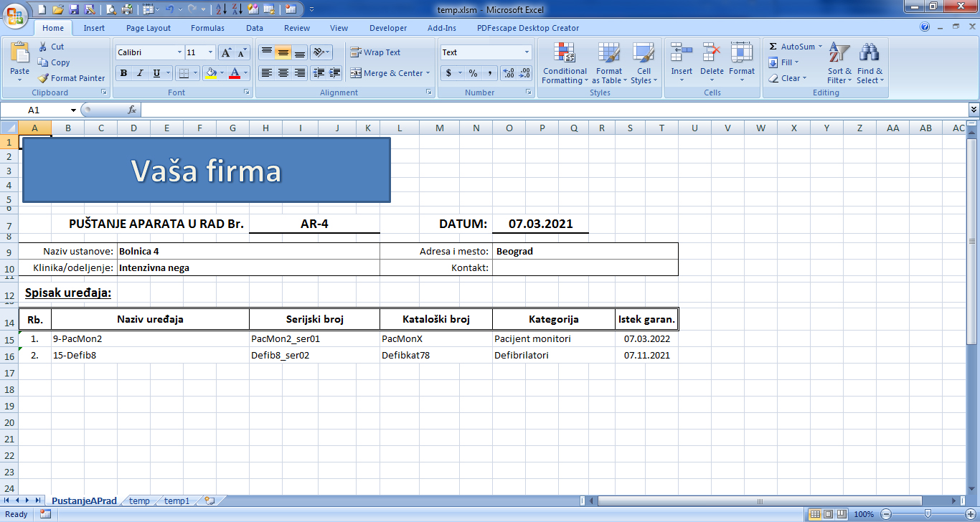Click the New document icon in Quick Access
This screenshot has height=522, width=980.
coord(42,9)
